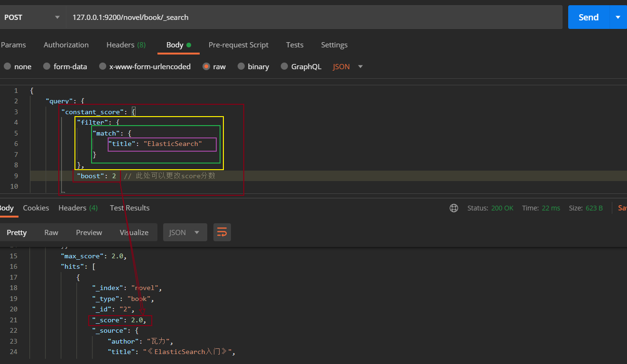
Task: Click the Status 200 OK text
Action: [490, 208]
